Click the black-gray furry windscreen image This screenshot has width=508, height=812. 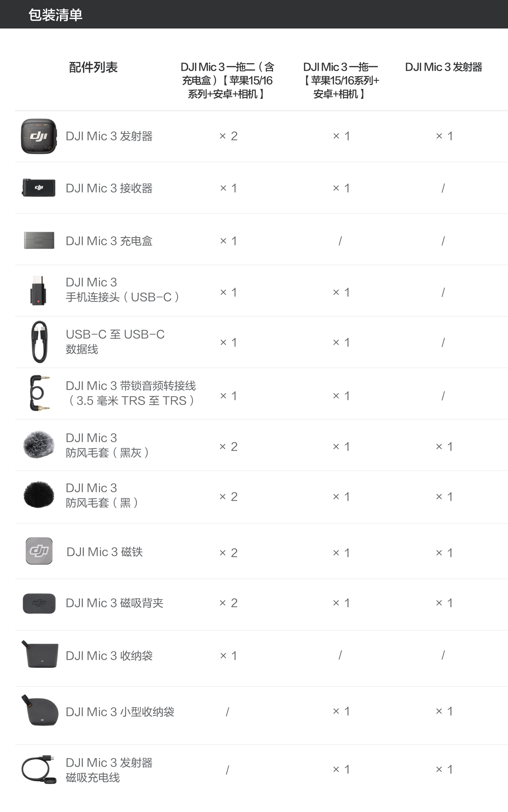tap(39, 445)
